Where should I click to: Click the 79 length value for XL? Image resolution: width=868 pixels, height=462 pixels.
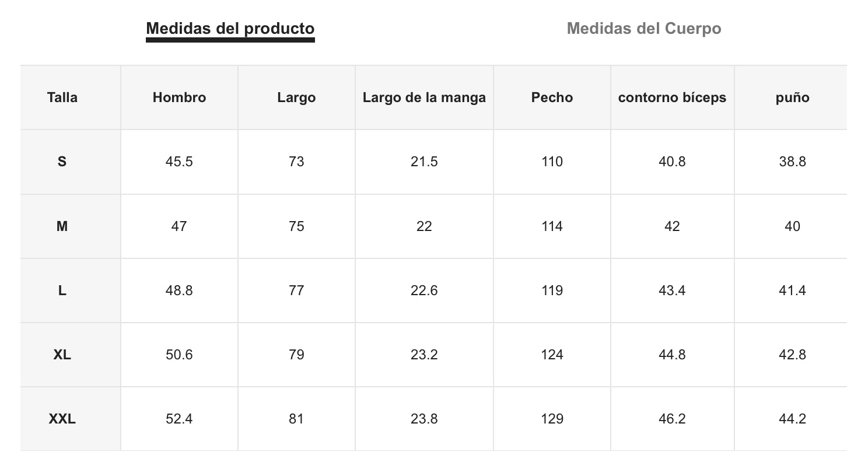(296, 354)
